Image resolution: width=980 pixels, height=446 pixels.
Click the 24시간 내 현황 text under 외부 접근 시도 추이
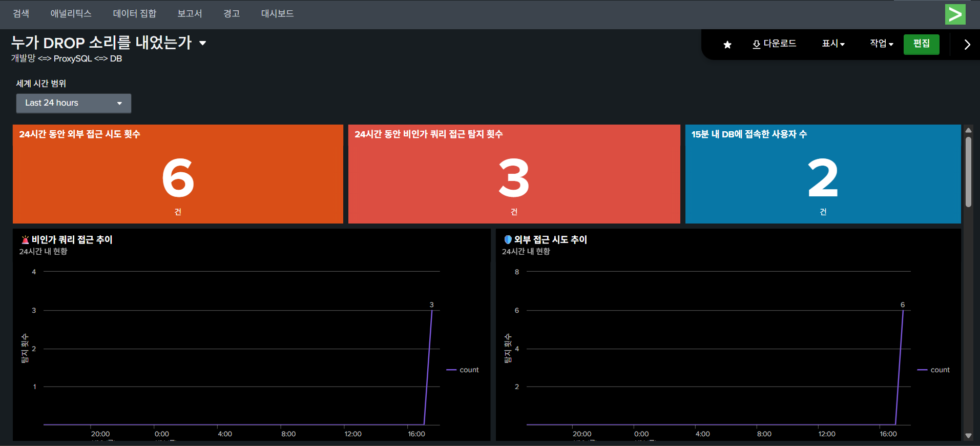coord(526,252)
